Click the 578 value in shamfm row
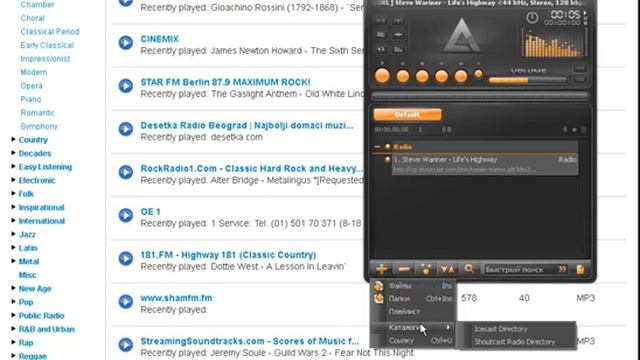Image resolution: width=640 pixels, height=360 pixels. click(x=469, y=298)
